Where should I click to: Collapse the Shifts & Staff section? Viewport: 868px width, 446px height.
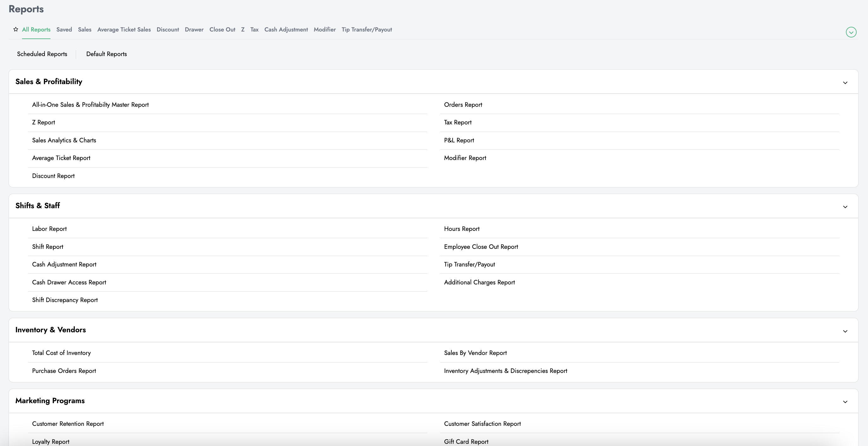(x=845, y=207)
